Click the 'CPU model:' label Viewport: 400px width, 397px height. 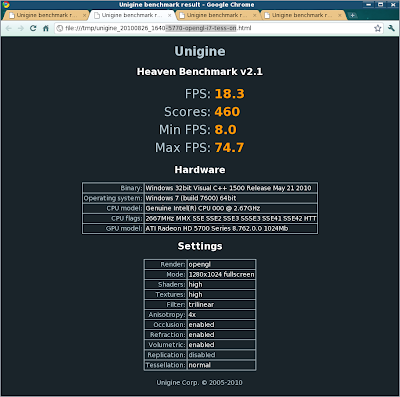click(124, 208)
